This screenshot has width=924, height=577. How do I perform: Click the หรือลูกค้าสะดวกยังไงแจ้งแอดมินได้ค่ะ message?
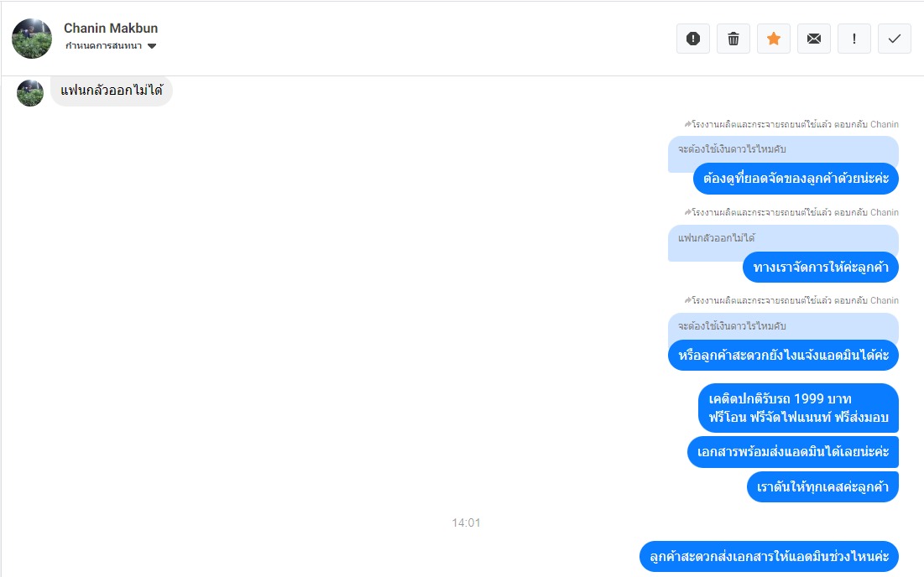[x=783, y=356]
